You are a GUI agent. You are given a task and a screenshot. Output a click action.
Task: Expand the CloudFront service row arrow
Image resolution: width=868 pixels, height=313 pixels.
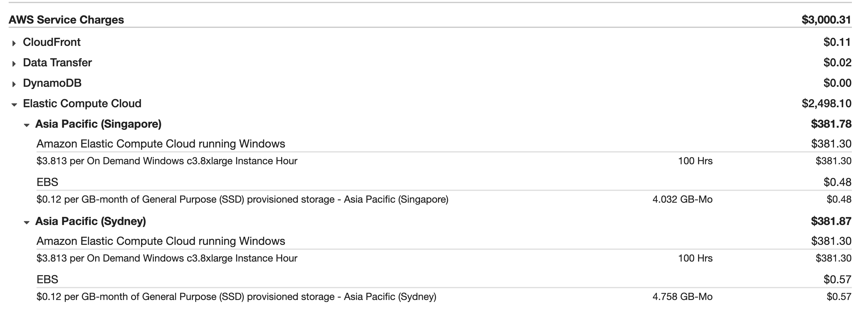(x=14, y=43)
